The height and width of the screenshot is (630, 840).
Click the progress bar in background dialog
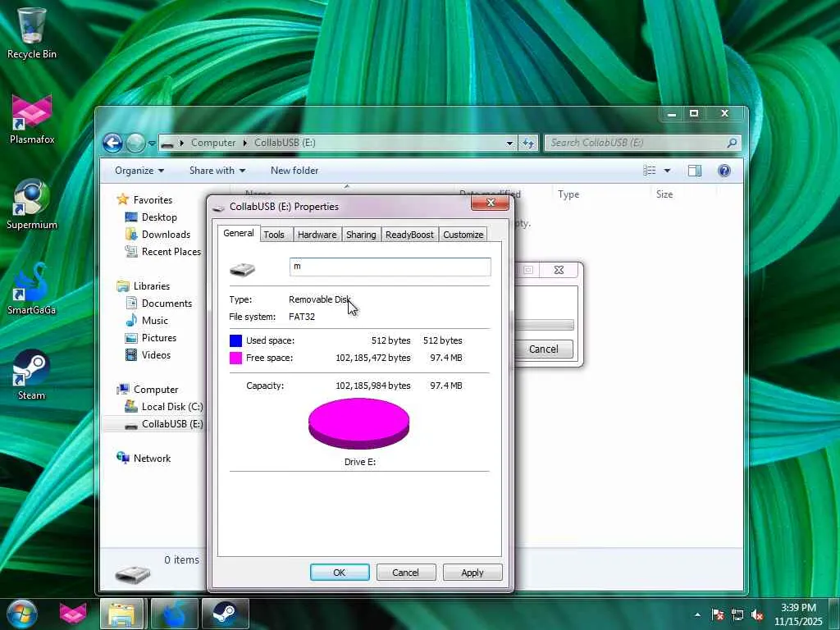544,325
